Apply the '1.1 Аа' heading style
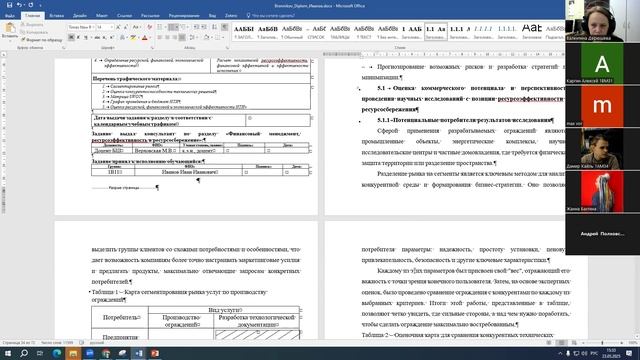 (x=436, y=32)
